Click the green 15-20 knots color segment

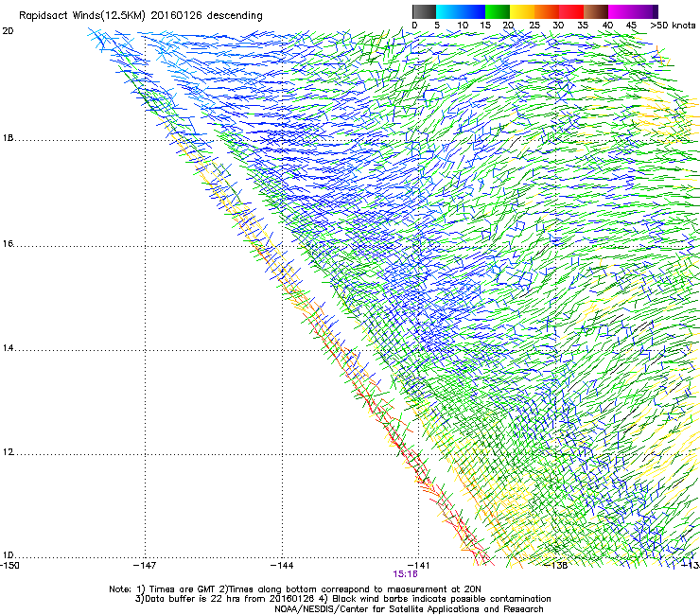pos(498,11)
